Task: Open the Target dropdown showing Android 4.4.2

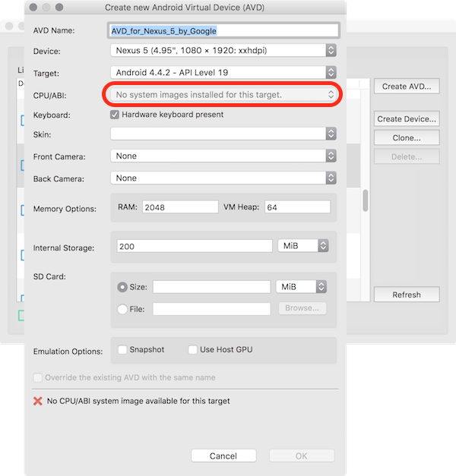Action: tap(223, 73)
